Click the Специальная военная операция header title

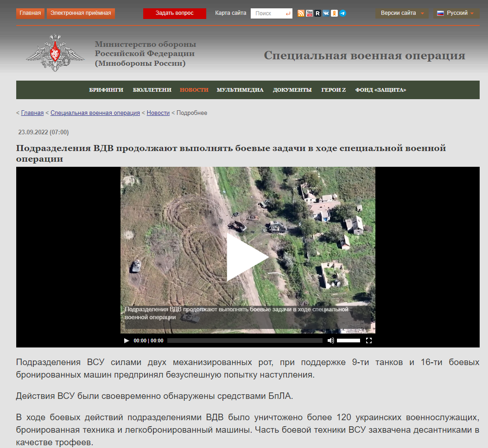(x=364, y=56)
